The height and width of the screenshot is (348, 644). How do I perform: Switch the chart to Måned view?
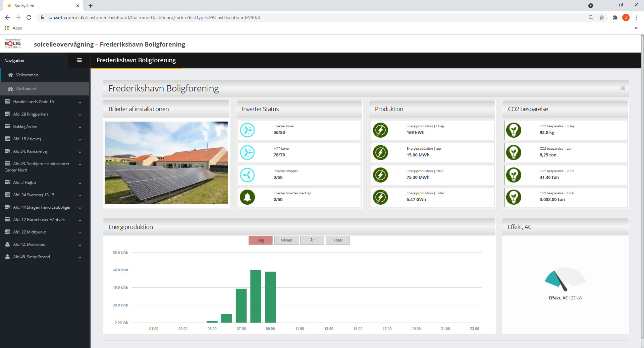coord(286,240)
